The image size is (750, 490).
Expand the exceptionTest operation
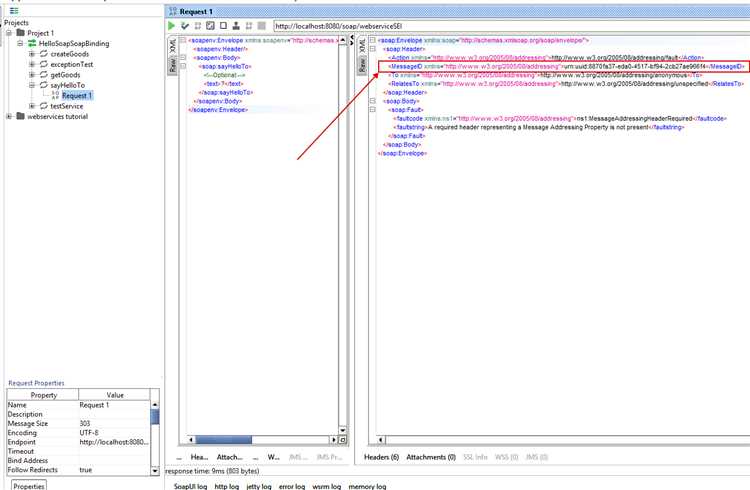coord(32,64)
